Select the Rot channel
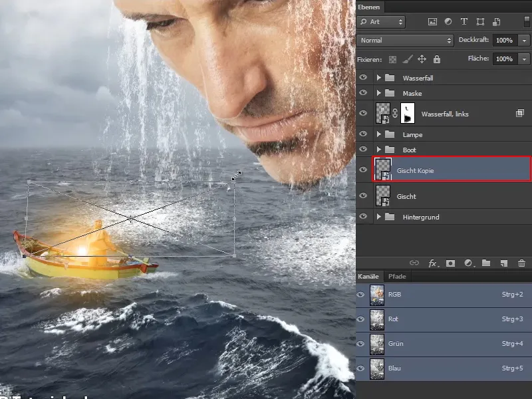 (444, 319)
